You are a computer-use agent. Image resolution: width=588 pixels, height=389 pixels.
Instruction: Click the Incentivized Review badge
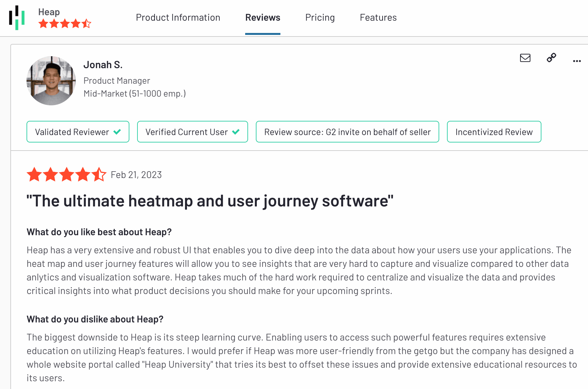(494, 132)
